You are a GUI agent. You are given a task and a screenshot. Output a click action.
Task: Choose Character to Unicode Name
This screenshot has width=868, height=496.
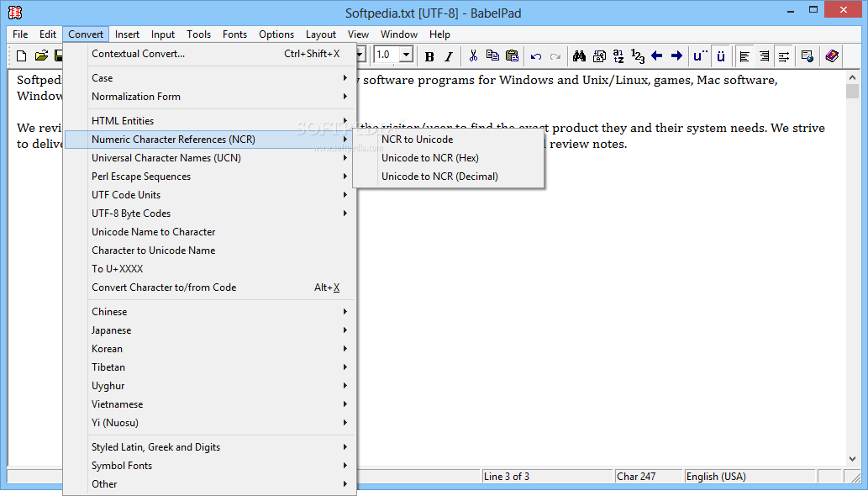(x=210, y=251)
